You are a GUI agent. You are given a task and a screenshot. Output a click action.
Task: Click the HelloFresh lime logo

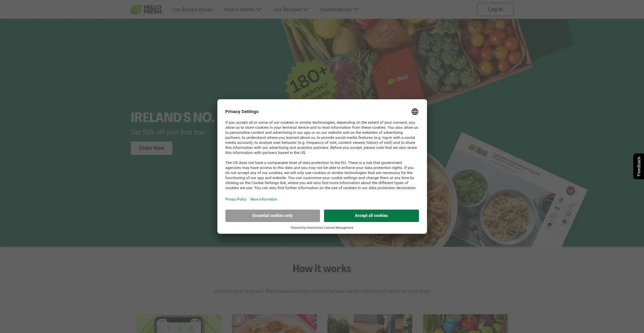(146, 9)
